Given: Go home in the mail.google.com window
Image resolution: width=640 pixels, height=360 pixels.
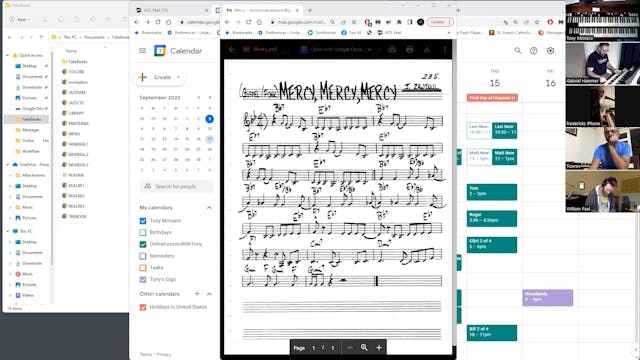Looking at the screenshot, I should (259, 22).
